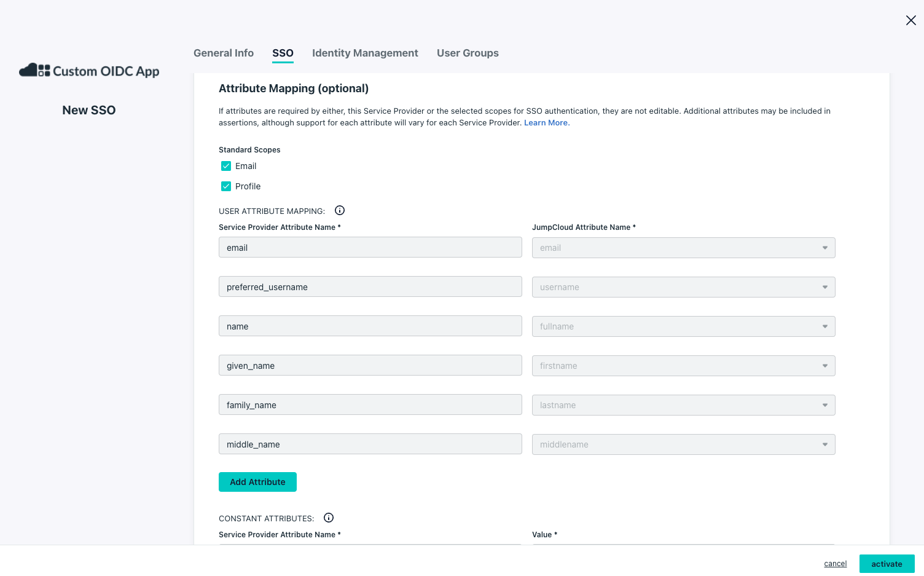Open the Learn More link
The width and height of the screenshot is (924, 576).
[x=546, y=123]
